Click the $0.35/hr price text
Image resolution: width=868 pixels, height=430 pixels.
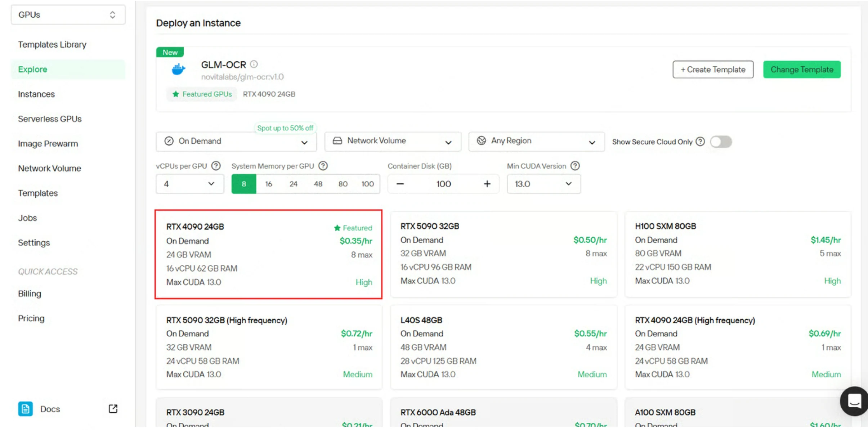click(356, 241)
